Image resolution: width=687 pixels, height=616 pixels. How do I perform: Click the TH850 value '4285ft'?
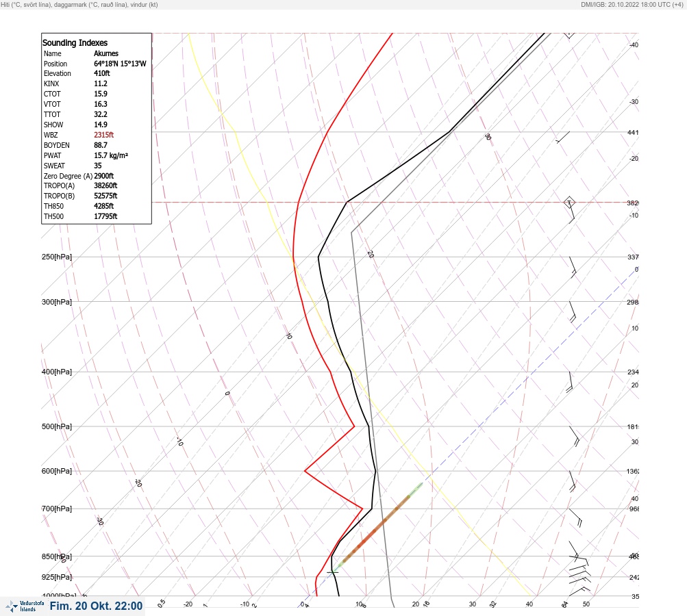click(104, 206)
